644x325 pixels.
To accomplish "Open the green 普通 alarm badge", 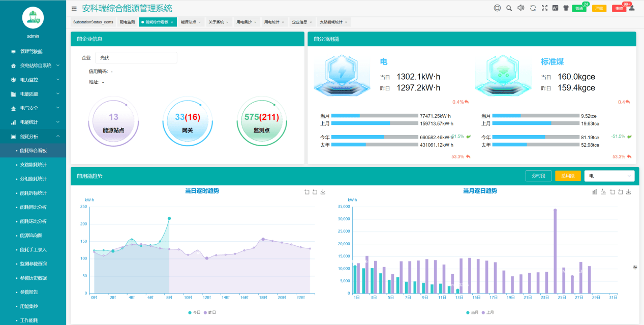I will point(579,9).
